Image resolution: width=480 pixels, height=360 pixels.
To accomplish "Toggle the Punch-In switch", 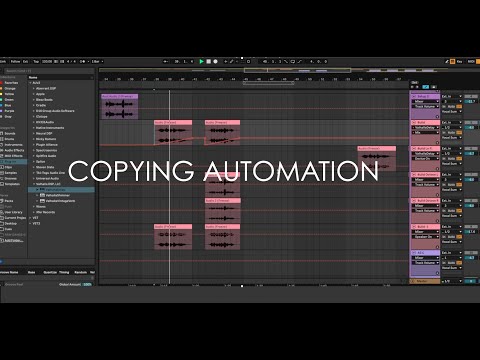I will [286, 61].
